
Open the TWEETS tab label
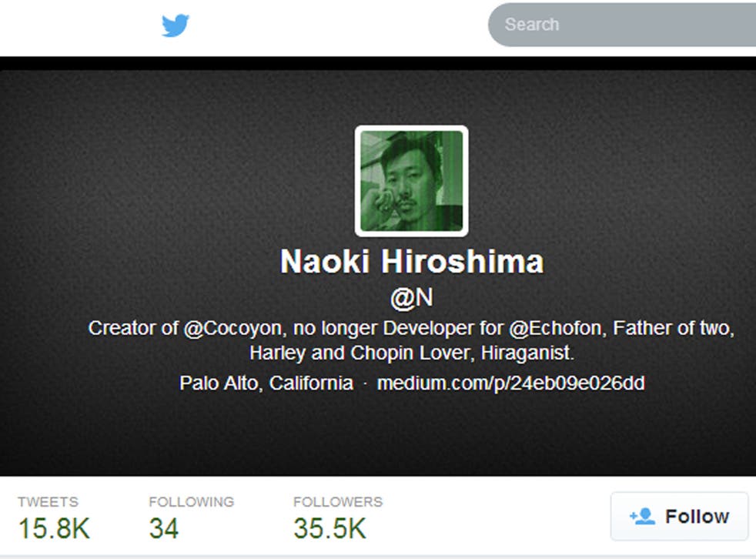(x=48, y=501)
